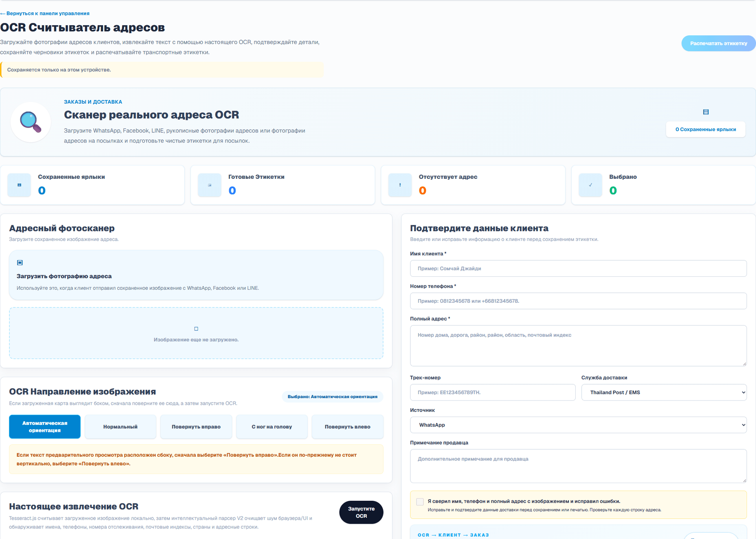The height and width of the screenshot is (539, 756).
Task: Tick the address verification confirmation checkbox
Action: (420, 502)
